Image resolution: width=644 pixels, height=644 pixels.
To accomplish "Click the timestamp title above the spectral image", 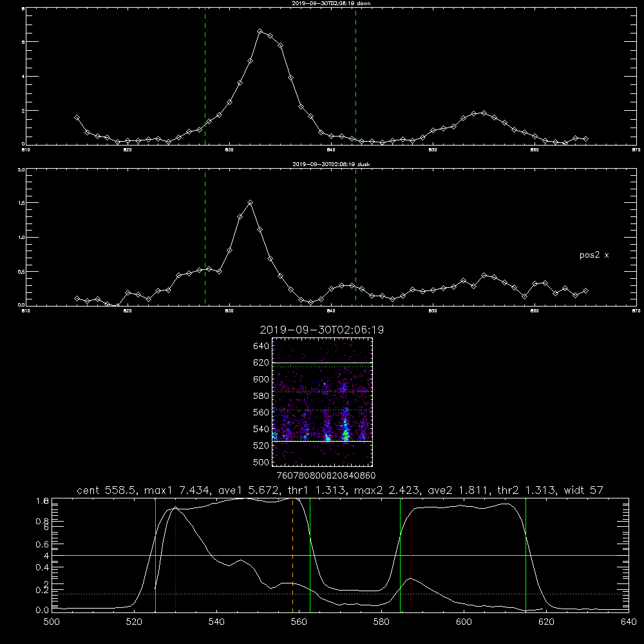I will 321,330.
